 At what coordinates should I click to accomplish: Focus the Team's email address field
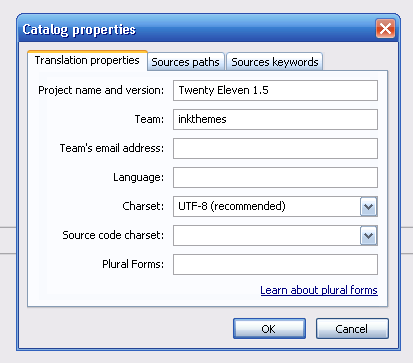(x=275, y=148)
